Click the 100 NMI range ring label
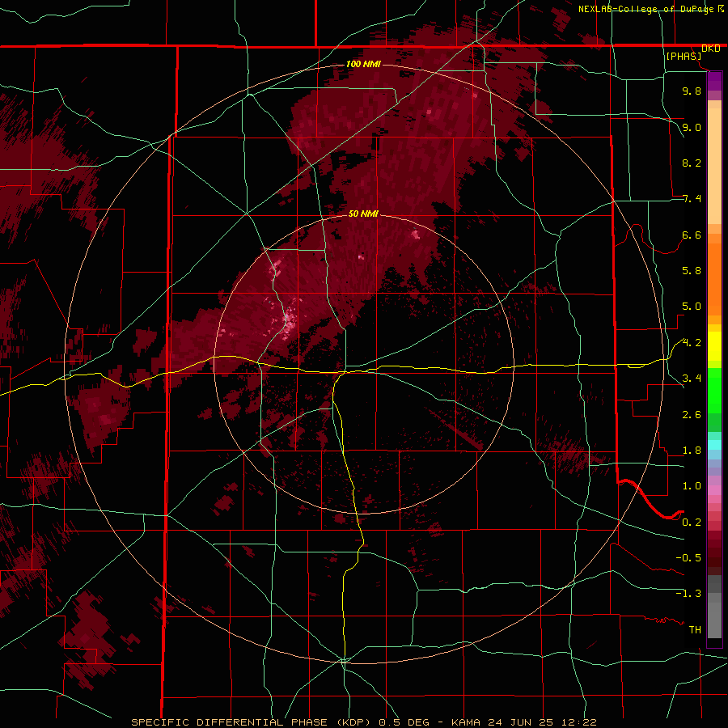Viewport: 728px width, 728px height. tap(363, 64)
